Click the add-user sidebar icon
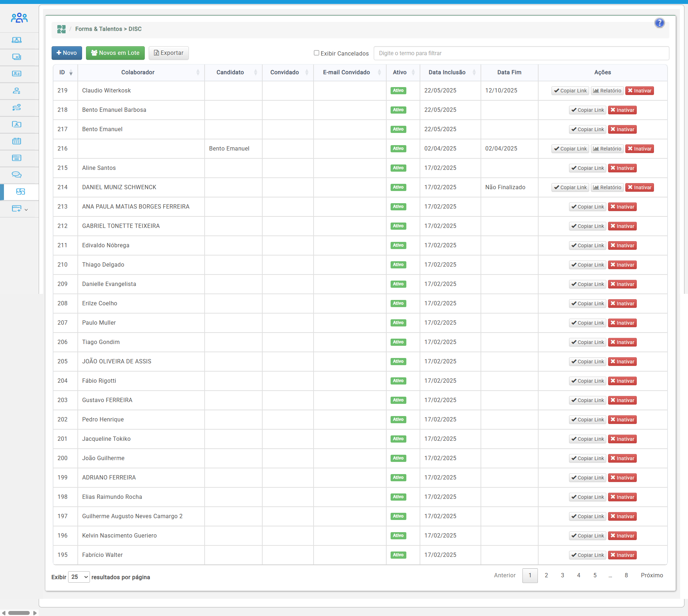Viewport: 688px width, 616px height. 16,91
